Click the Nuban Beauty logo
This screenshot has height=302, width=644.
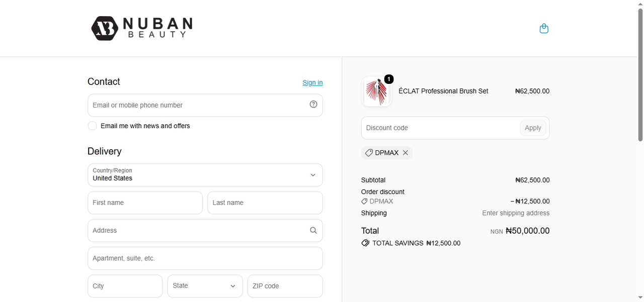click(142, 28)
